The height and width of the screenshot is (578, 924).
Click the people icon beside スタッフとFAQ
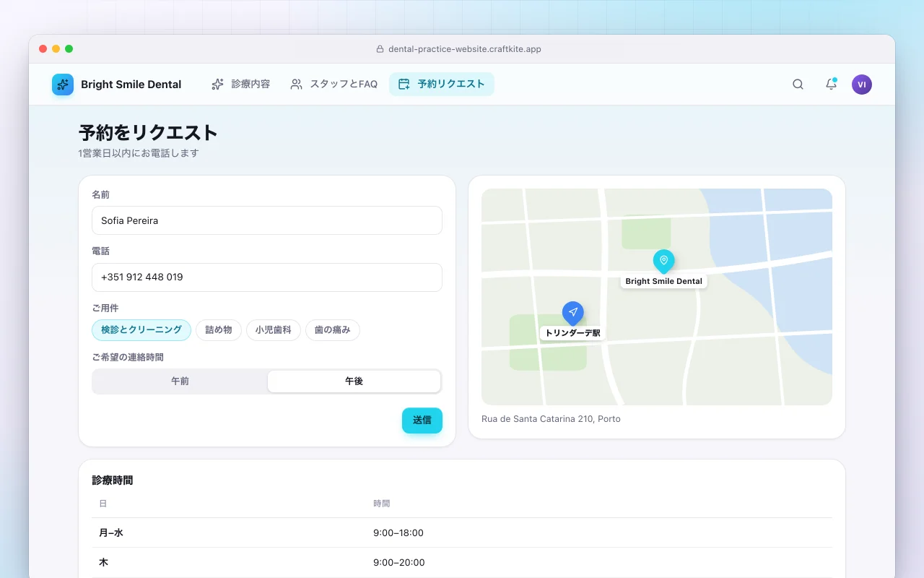(296, 85)
